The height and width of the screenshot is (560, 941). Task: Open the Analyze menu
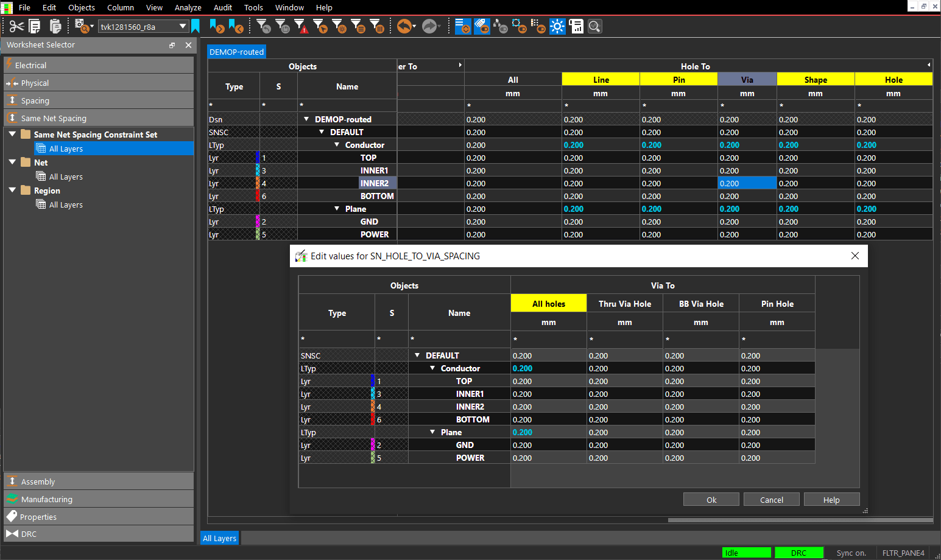click(x=188, y=7)
